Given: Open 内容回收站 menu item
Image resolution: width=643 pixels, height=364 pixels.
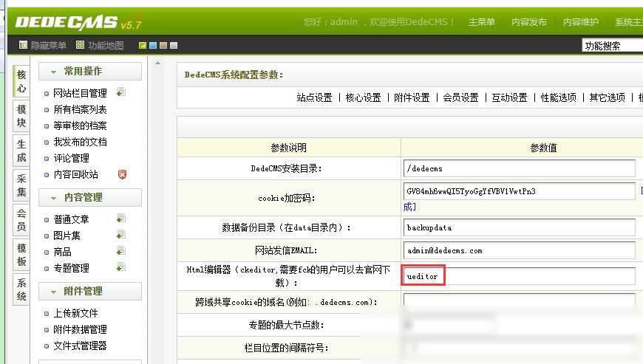Looking at the screenshot, I should [x=76, y=174].
